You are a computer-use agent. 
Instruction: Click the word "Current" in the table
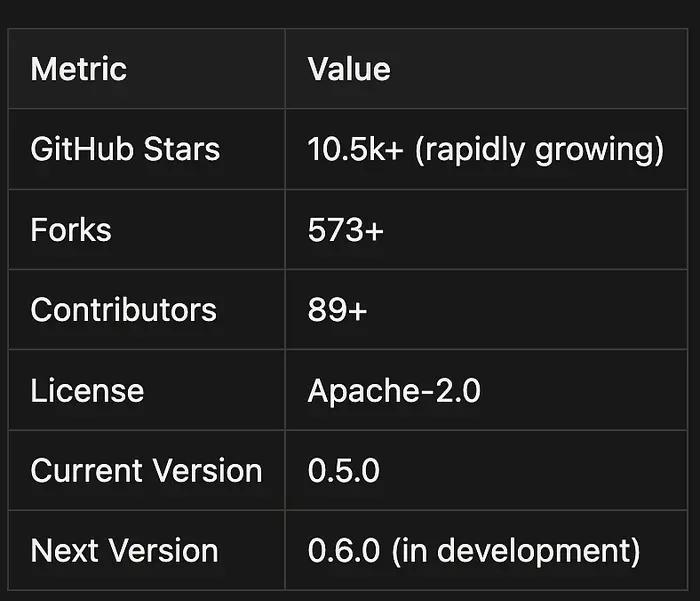pyautogui.click(x=86, y=470)
